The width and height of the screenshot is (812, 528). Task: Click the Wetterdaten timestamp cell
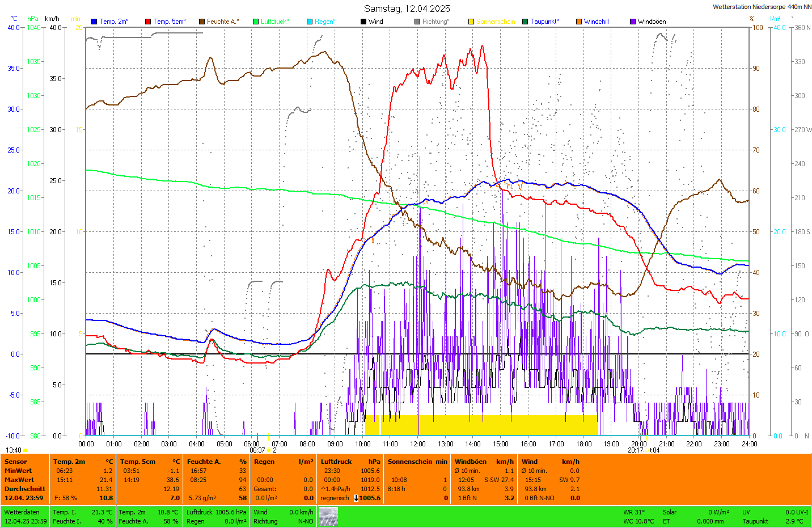tap(25, 517)
